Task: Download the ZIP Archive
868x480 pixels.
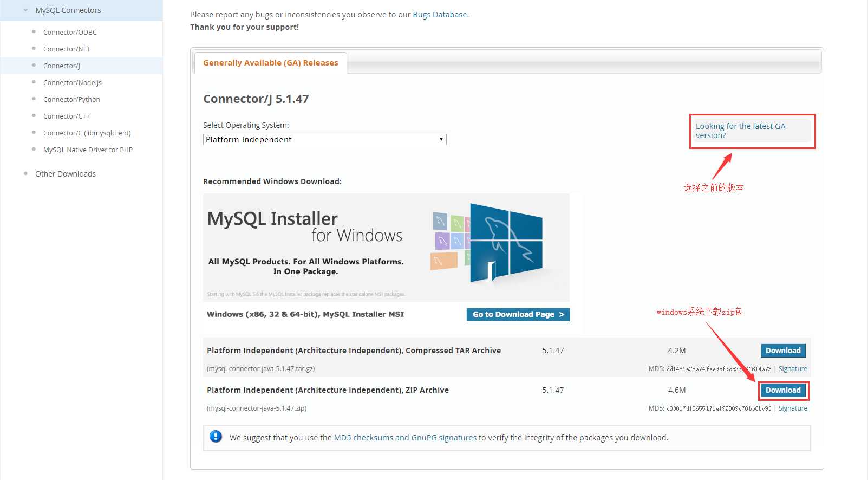Action: [783, 390]
